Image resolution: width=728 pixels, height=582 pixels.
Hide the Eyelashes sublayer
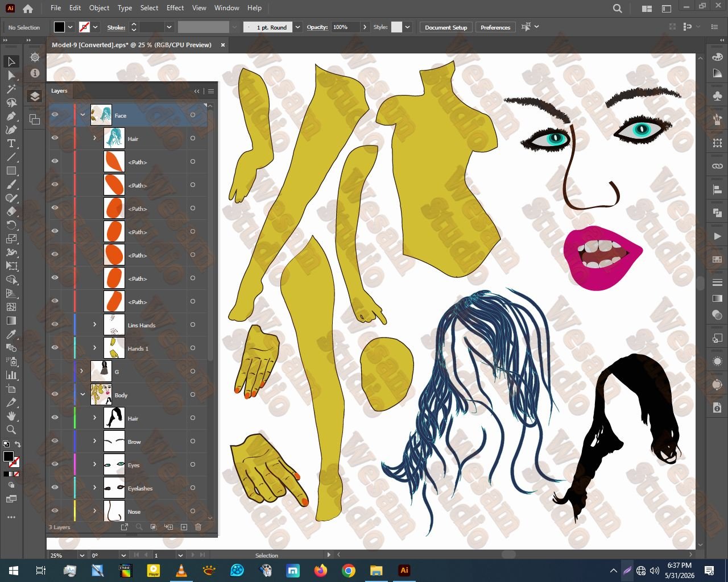coord(55,488)
